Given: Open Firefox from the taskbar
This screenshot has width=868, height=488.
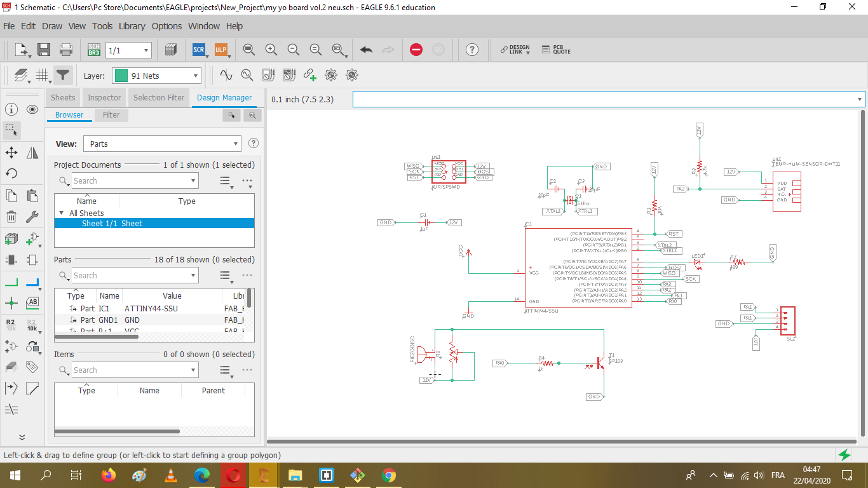Looking at the screenshot, I should click(109, 475).
